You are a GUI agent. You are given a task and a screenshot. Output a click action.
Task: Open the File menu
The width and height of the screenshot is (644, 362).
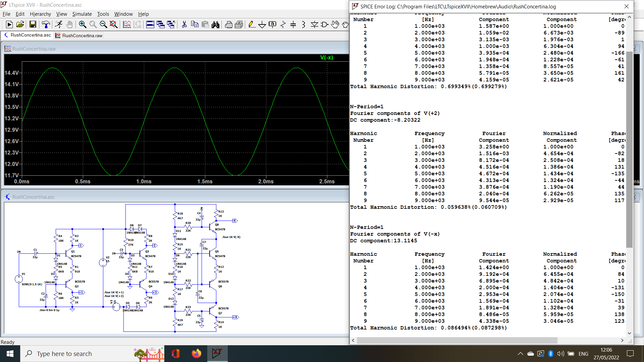pyautogui.click(x=6, y=14)
